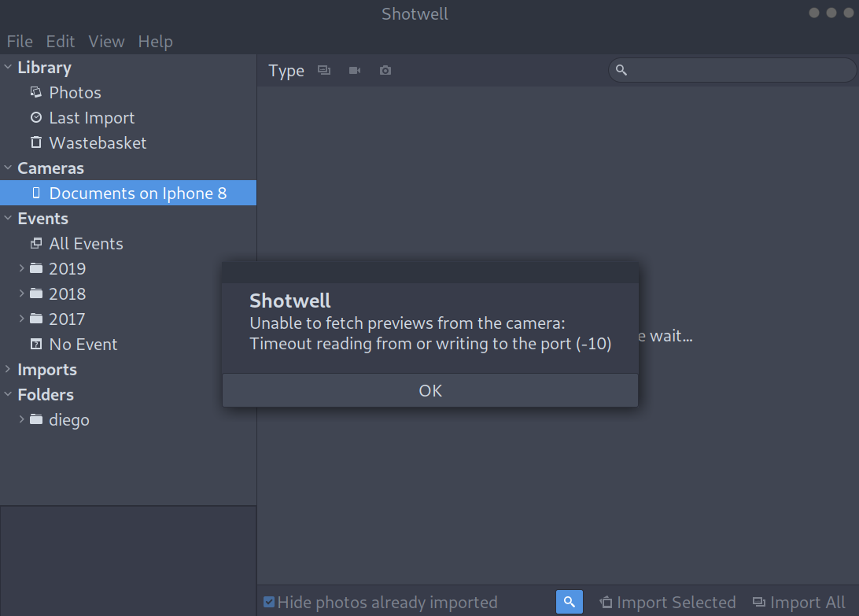
Task: Toggle the RAW photos camera filter icon
Action: (x=385, y=70)
